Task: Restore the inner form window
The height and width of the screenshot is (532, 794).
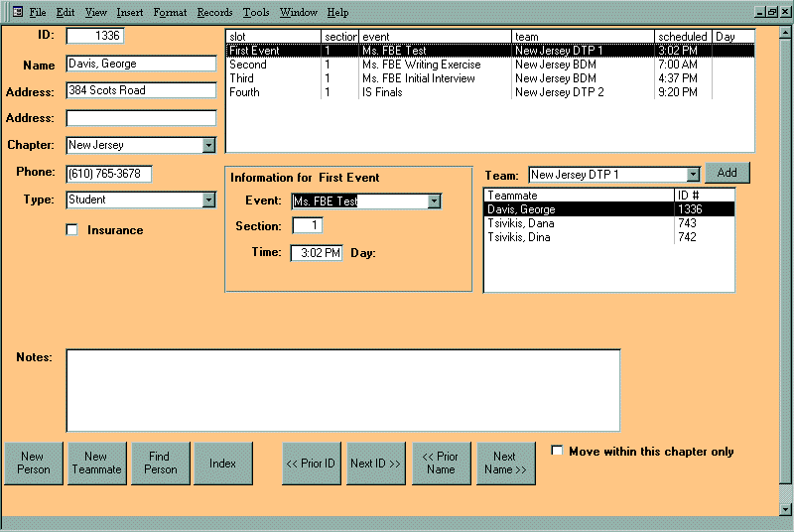Action: [x=772, y=12]
